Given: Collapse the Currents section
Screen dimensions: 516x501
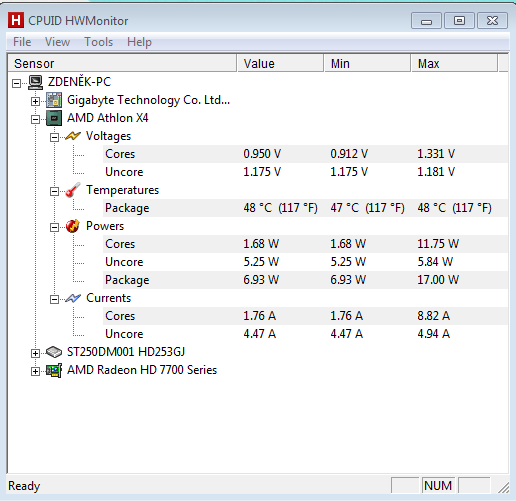Looking at the screenshot, I should 54,299.
